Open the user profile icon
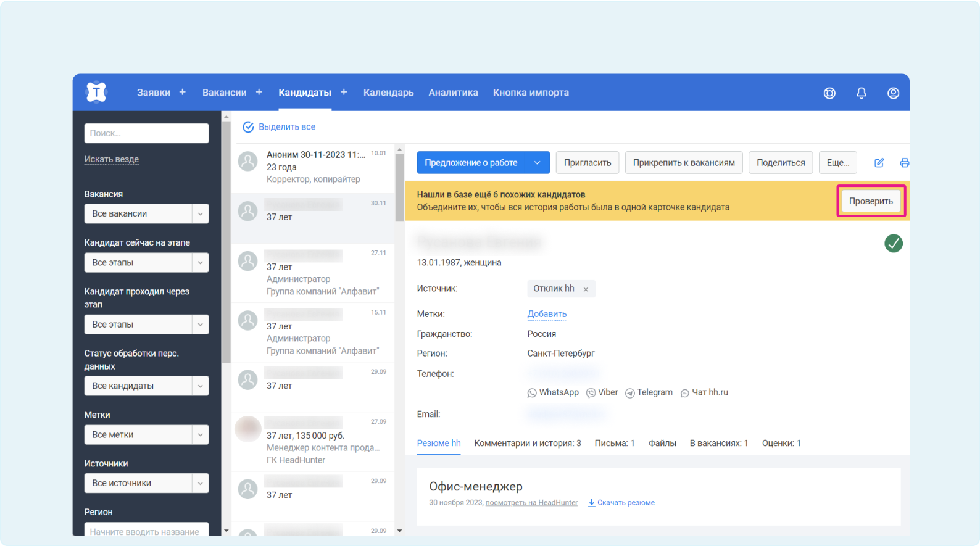This screenshot has width=980, height=546. pyautogui.click(x=893, y=93)
